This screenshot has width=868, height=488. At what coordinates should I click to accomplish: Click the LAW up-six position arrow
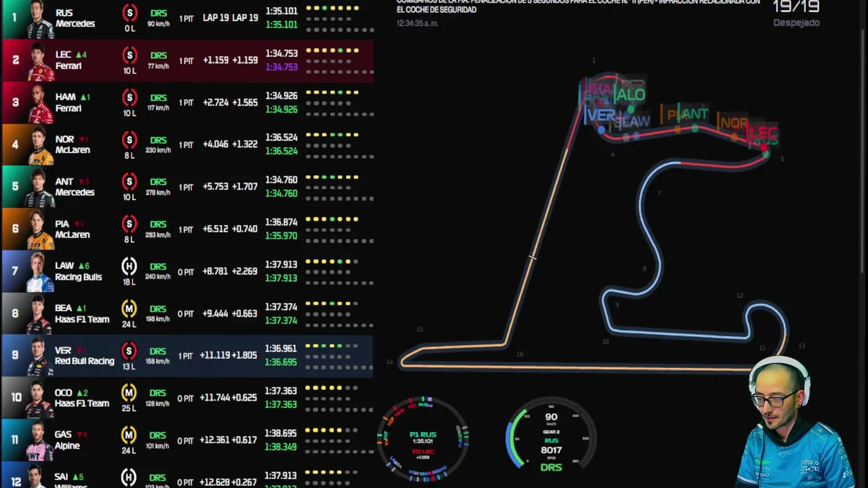point(83,266)
